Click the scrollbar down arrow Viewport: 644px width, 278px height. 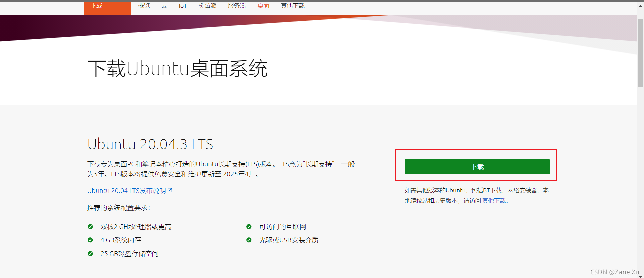point(640,276)
